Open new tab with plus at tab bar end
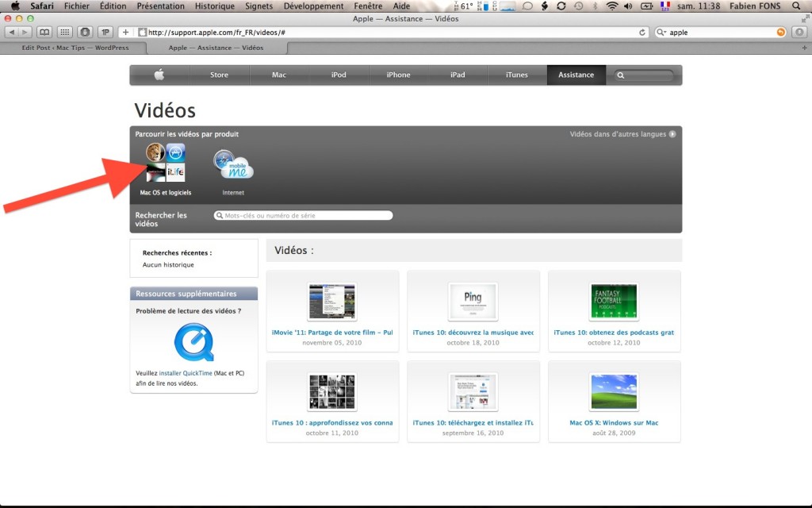This screenshot has width=812, height=508. tap(804, 48)
